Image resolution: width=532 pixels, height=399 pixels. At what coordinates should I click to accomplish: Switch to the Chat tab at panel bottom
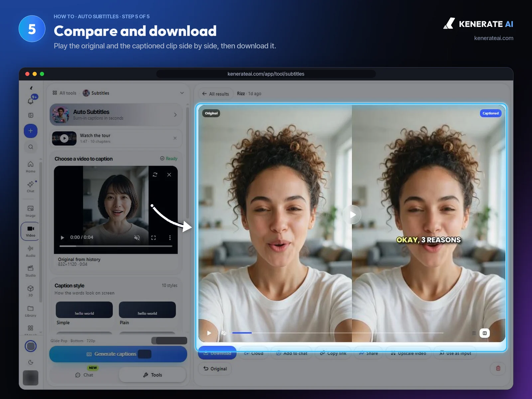tap(84, 375)
